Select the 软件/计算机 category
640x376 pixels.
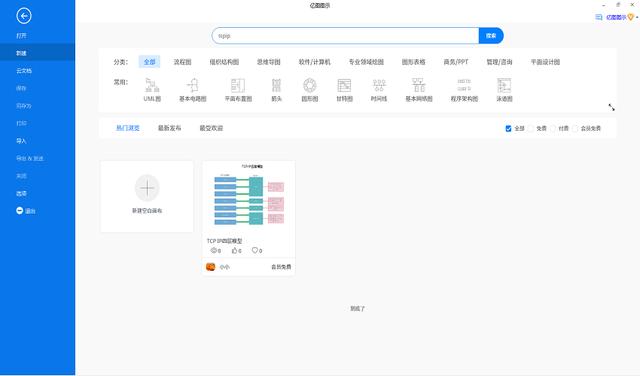click(314, 62)
